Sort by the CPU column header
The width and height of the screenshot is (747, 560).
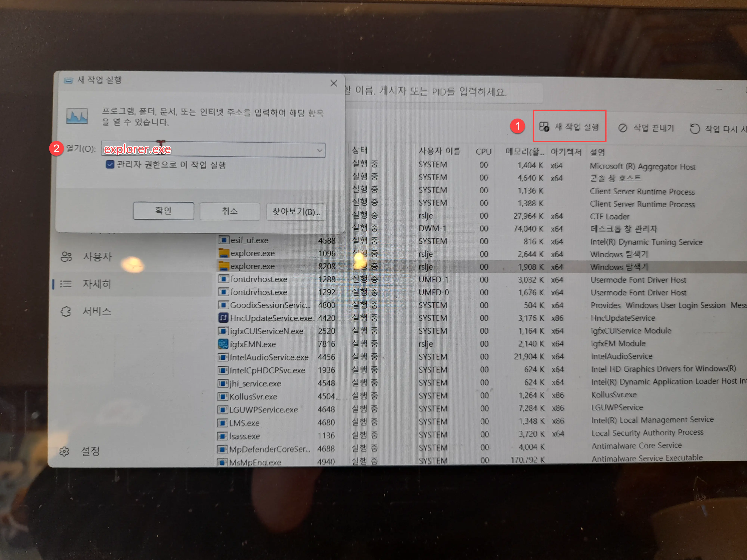(483, 152)
